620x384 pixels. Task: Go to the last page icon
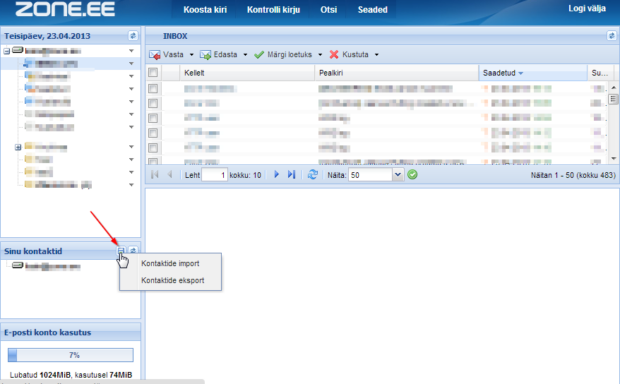click(291, 174)
